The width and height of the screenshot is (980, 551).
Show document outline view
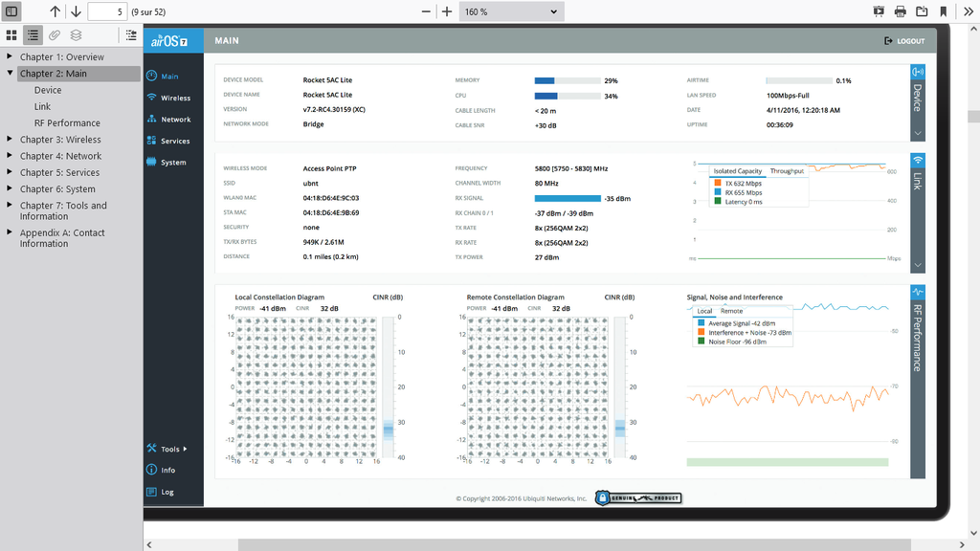coord(33,35)
